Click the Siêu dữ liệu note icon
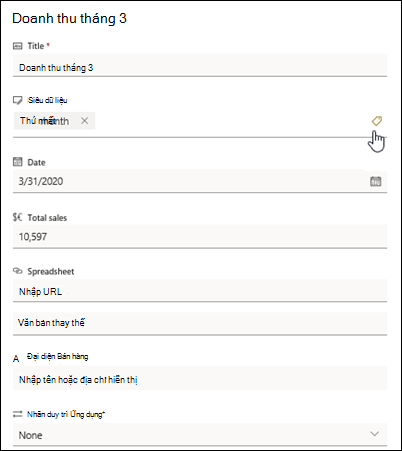The image size is (402, 451). (x=18, y=100)
